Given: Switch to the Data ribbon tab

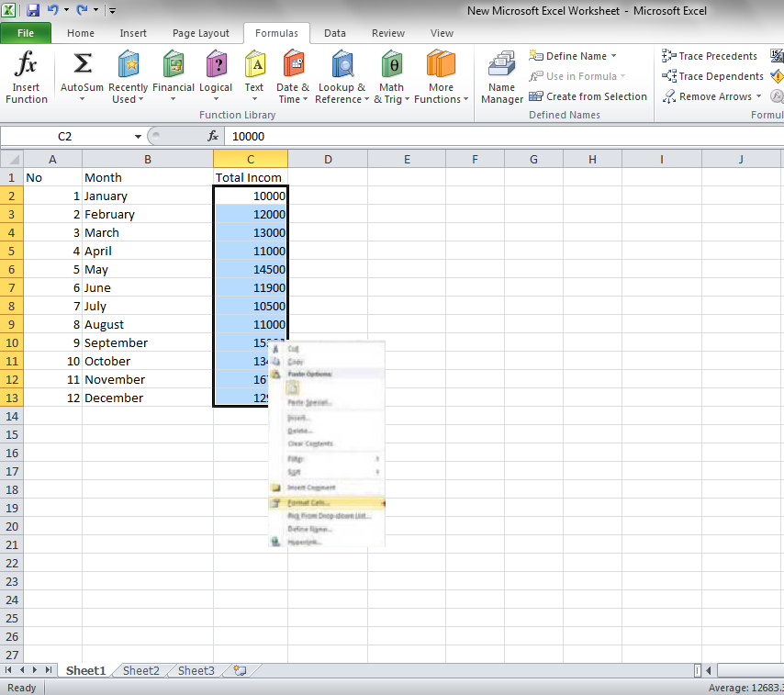Looking at the screenshot, I should (x=334, y=32).
